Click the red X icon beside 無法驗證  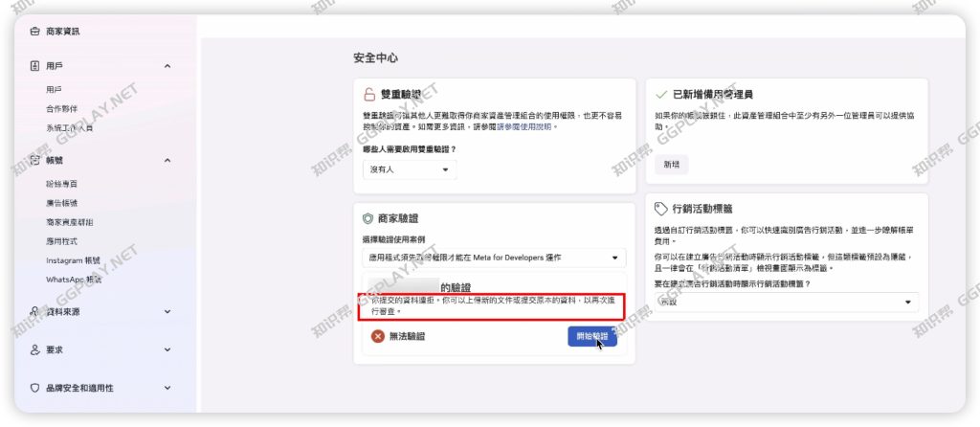pos(377,336)
